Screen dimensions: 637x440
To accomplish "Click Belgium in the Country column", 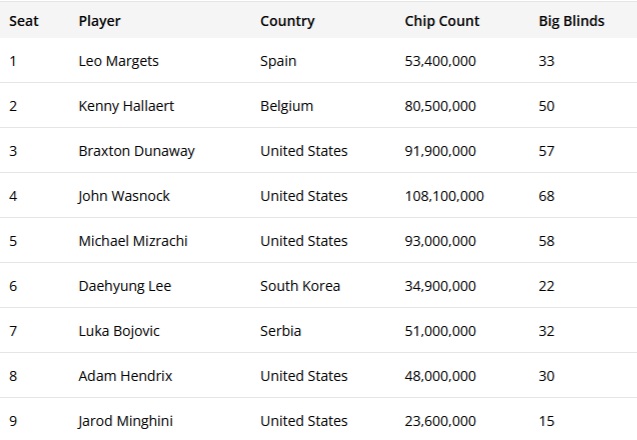I will pos(287,106).
